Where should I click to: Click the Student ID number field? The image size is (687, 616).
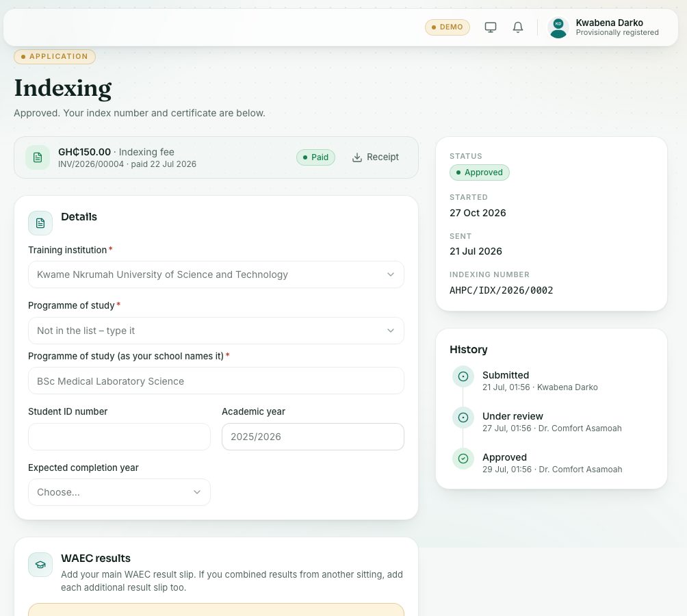point(119,437)
